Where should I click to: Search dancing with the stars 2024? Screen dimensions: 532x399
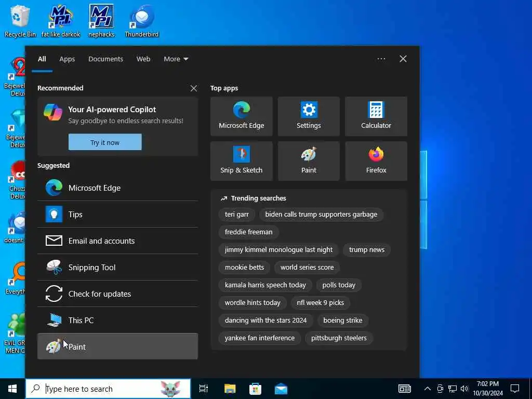click(x=265, y=320)
